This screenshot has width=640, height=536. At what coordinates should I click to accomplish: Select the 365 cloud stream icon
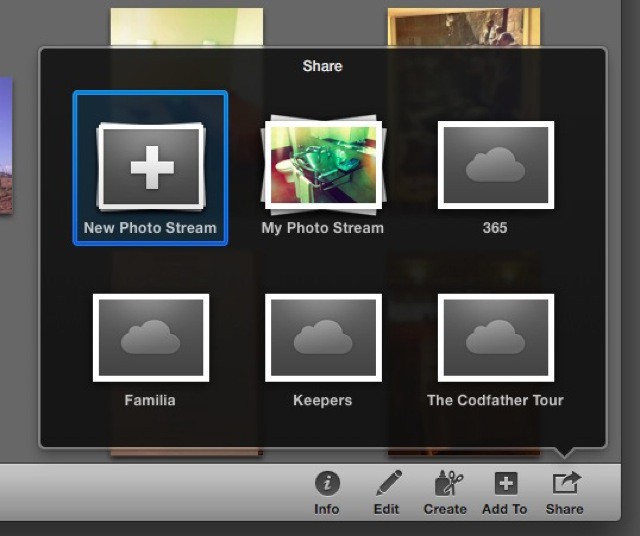point(495,165)
